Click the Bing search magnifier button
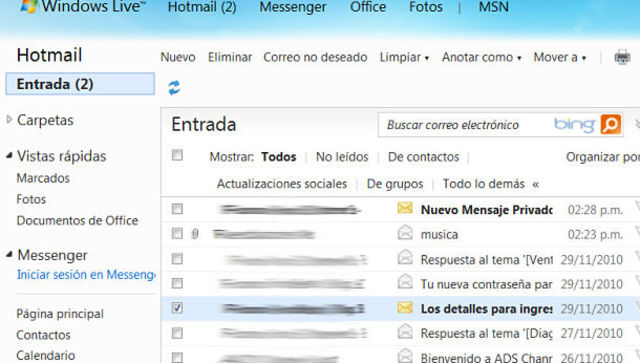The height and width of the screenshot is (363, 640). click(611, 124)
